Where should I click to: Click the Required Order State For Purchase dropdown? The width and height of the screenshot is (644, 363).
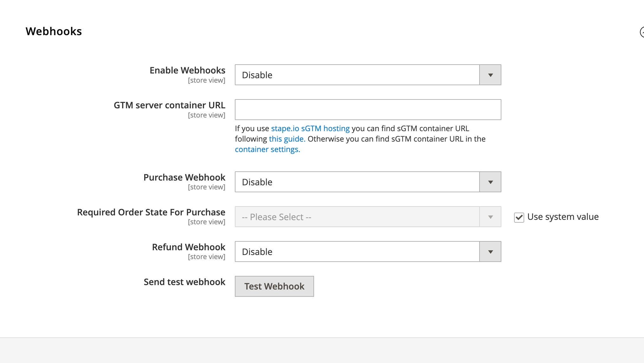pyautogui.click(x=368, y=217)
